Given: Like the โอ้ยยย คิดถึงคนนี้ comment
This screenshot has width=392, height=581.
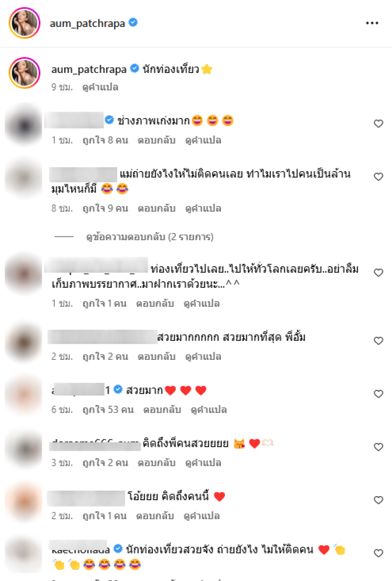Looking at the screenshot, I should 378,500.
